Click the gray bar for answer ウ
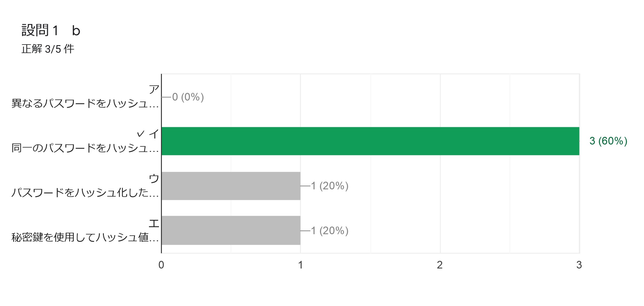644x306 pixels. (231, 186)
